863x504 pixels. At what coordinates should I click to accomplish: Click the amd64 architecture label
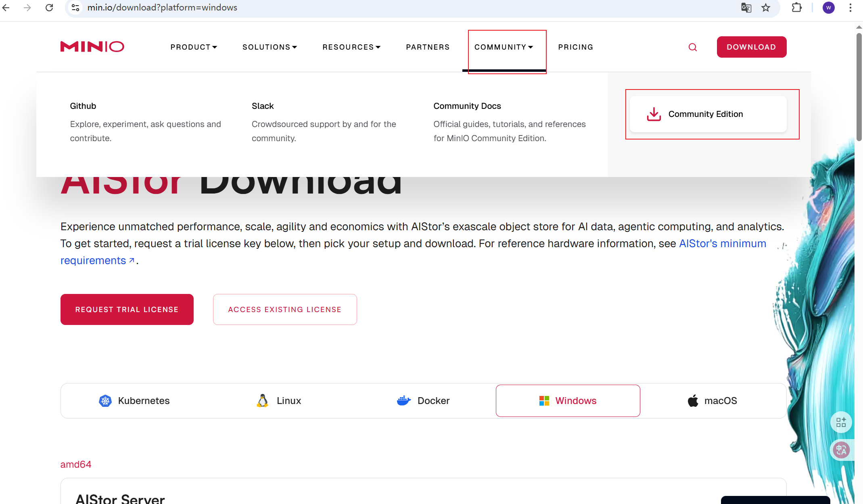point(76,464)
